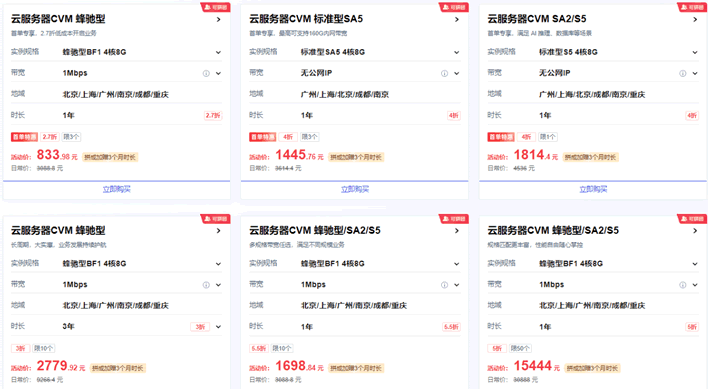Click the 广州/上海/北京/成都/南京/重庆 region text
Viewport: 708px width, 389px height.
592,95
